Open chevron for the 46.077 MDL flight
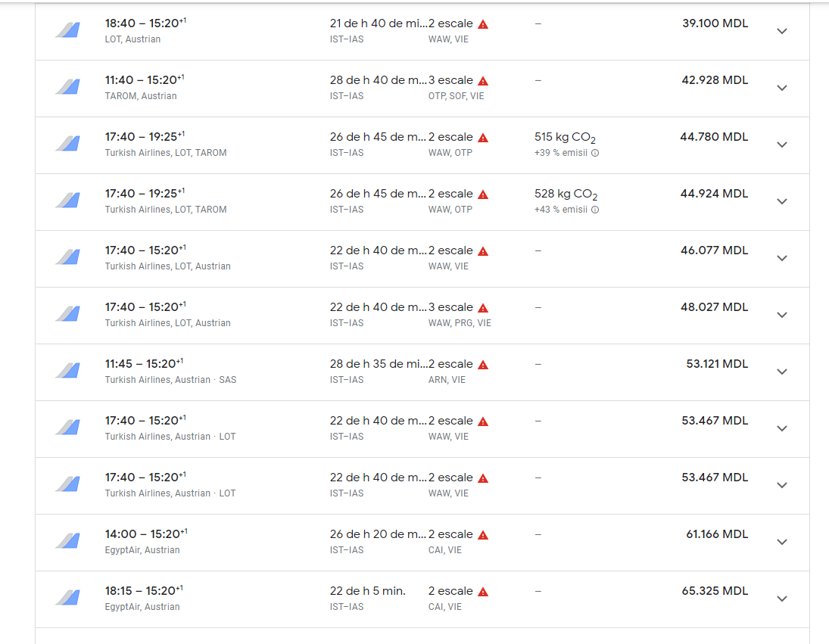 pyautogui.click(x=782, y=258)
